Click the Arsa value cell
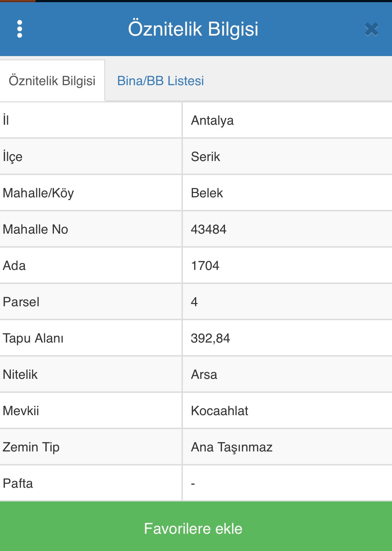Image resolution: width=392 pixels, height=551 pixels. click(204, 375)
